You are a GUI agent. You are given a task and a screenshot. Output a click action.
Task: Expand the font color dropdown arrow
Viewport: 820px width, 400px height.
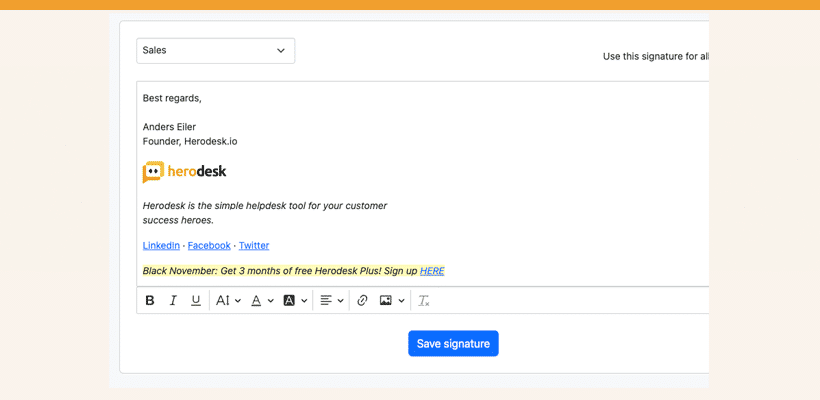[270, 301]
